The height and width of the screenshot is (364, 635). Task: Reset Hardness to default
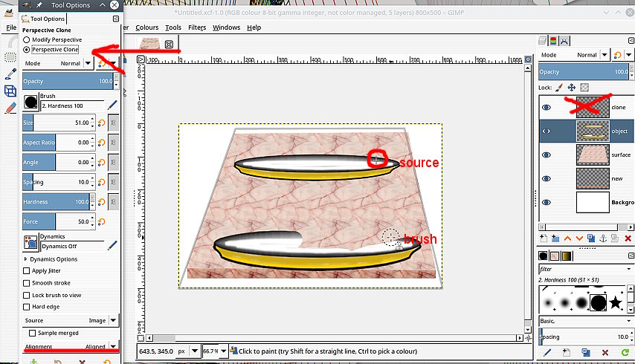(x=101, y=202)
